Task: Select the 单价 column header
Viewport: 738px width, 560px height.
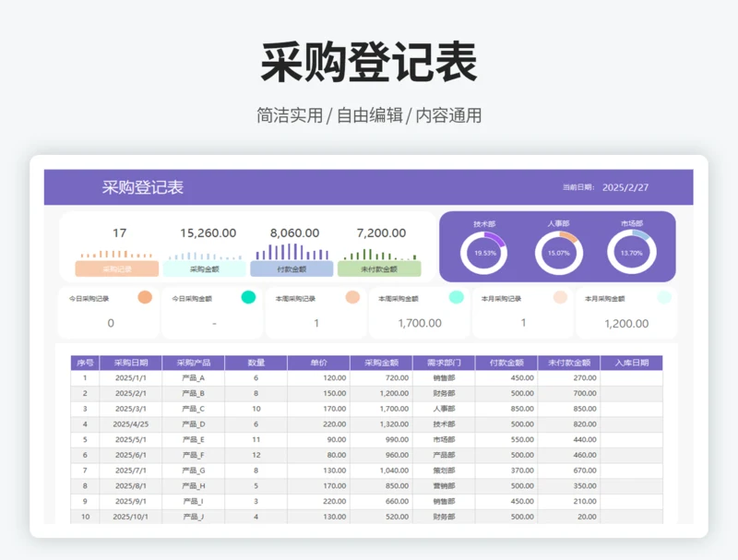Action: [318, 363]
